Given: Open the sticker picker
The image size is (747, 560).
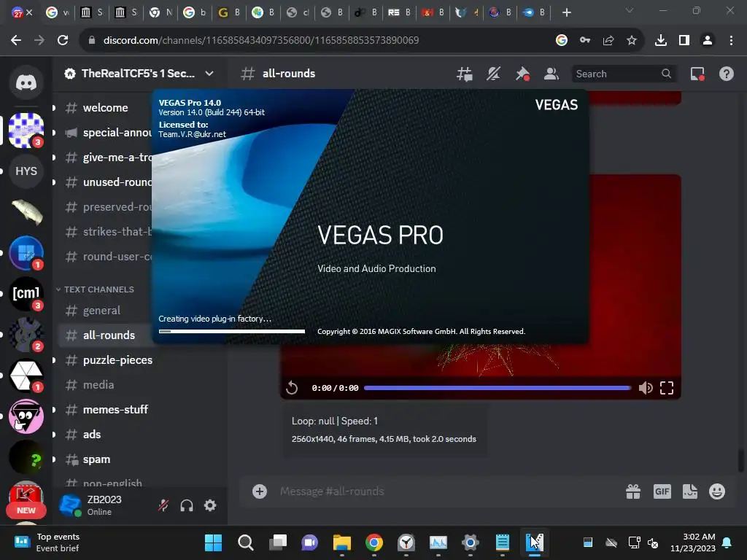Looking at the screenshot, I should [x=690, y=491].
